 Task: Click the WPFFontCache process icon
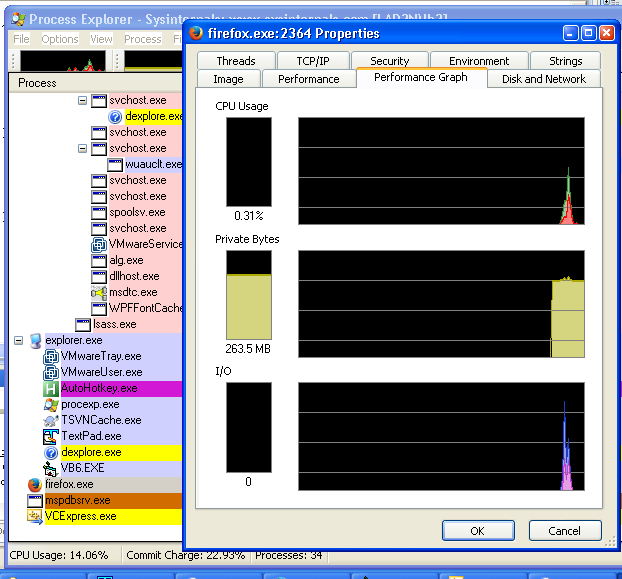tap(99, 309)
